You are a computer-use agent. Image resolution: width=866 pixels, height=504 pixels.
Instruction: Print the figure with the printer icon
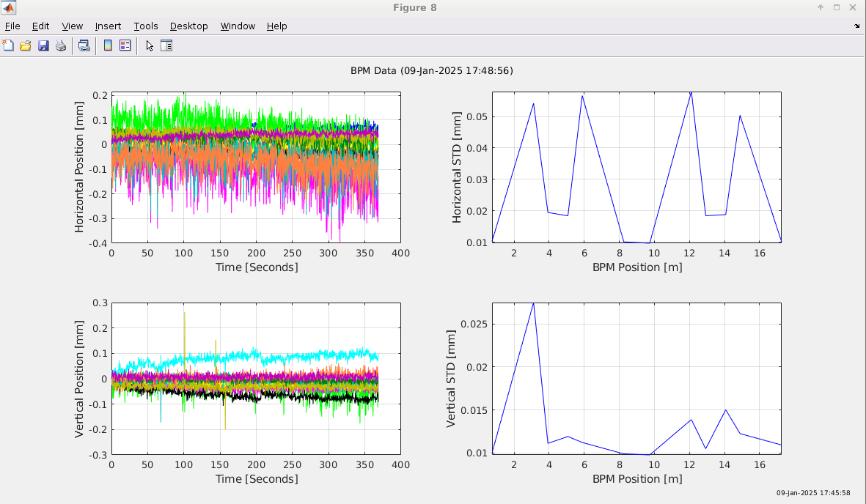click(x=61, y=45)
